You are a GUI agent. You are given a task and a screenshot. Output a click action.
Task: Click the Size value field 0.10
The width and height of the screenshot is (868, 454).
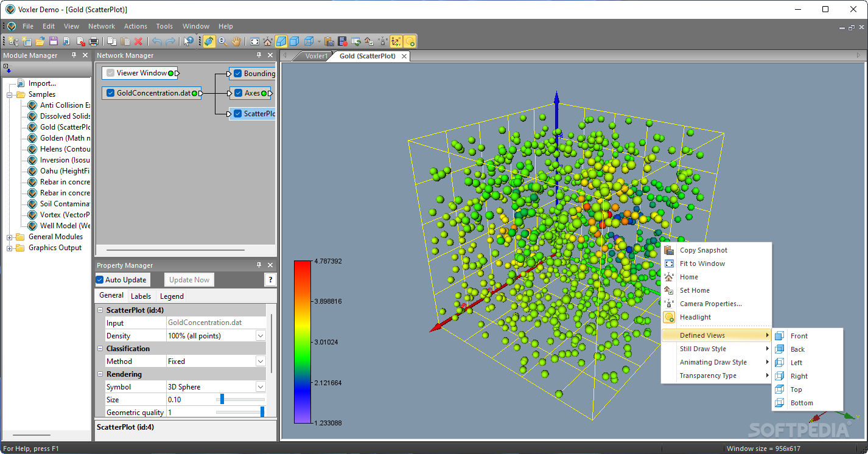tap(191, 400)
